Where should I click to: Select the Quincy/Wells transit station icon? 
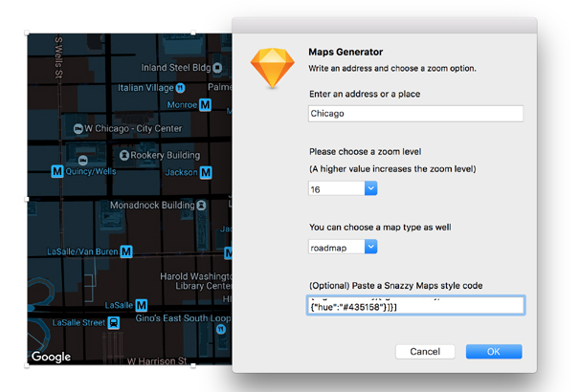pos(57,172)
